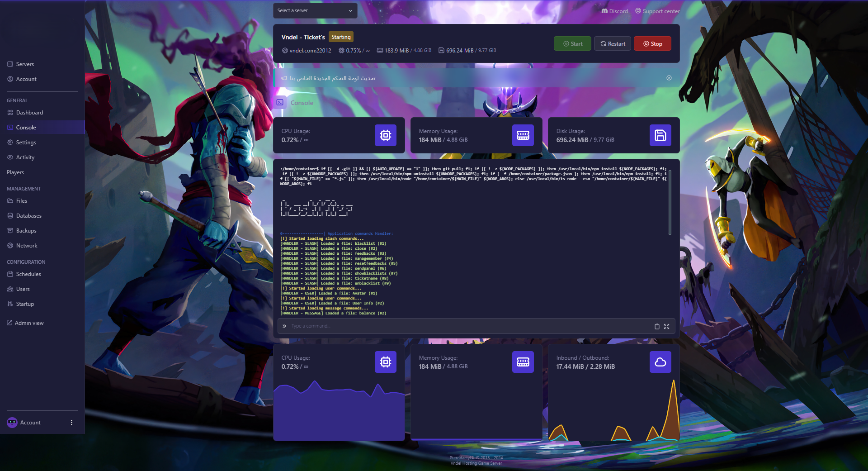The height and width of the screenshot is (471, 868).
Task: Open the Discord link in the top bar
Action: 614,11
